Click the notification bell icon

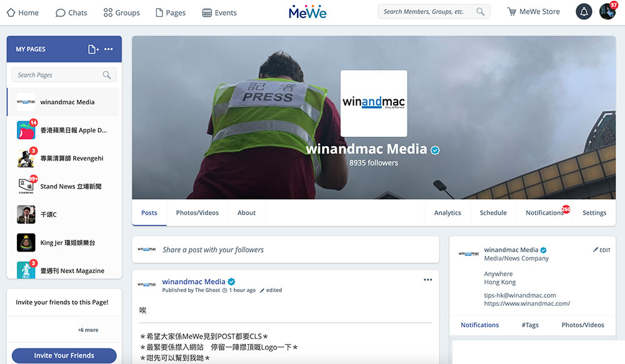tap(584, 12)
